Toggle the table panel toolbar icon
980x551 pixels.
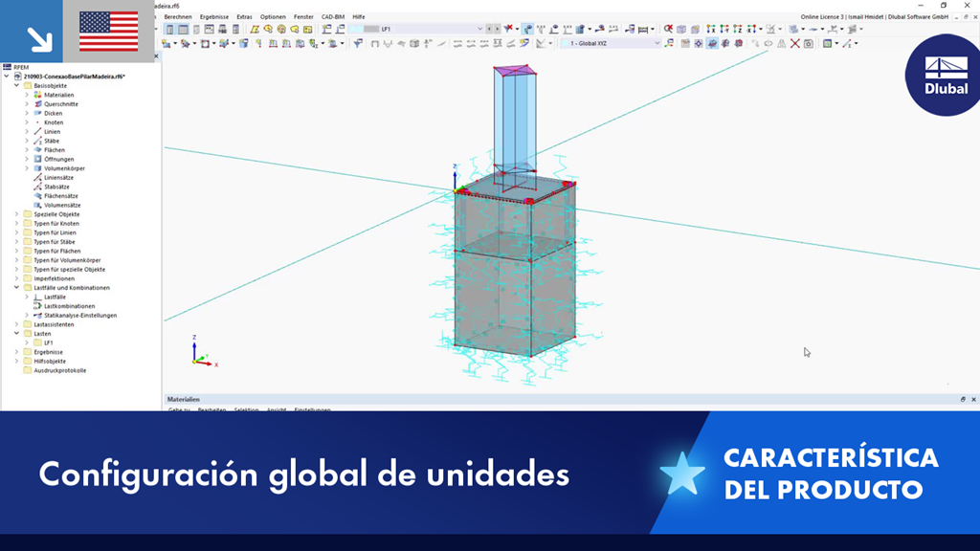click(183, 29)
